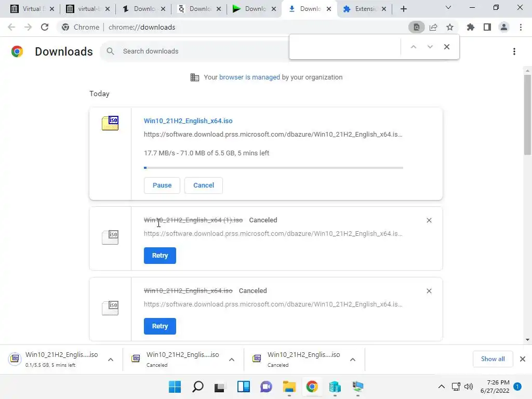Show all downloads from the shelf

coord(493,359)
